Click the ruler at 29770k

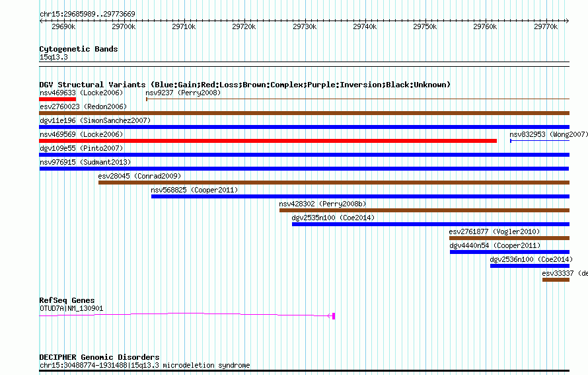(546, 26)
